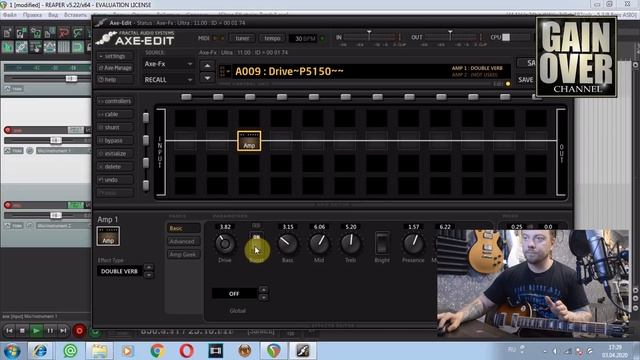The image size is (640, 360).
Task: Open the Файл menu in REAPER
Action: click(9, 15)
